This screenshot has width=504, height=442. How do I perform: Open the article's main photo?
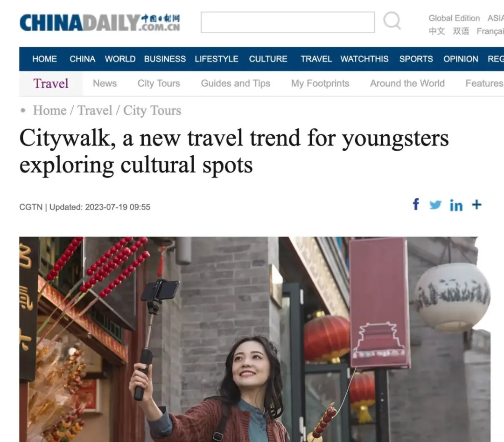[x=255, y=339]
